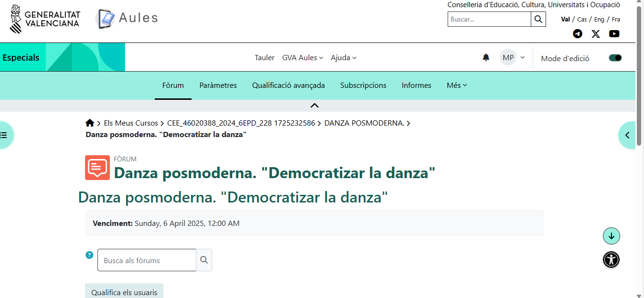Switch to the Subscripcions tab
Image resolution: width=644 pixels, height=298 pixels.
click(x=363, y=85)
